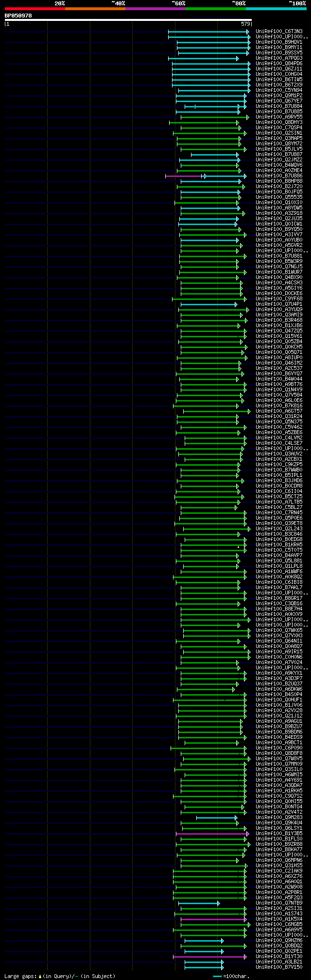Select the UniRef100_B7U881 label

[279, 256]
